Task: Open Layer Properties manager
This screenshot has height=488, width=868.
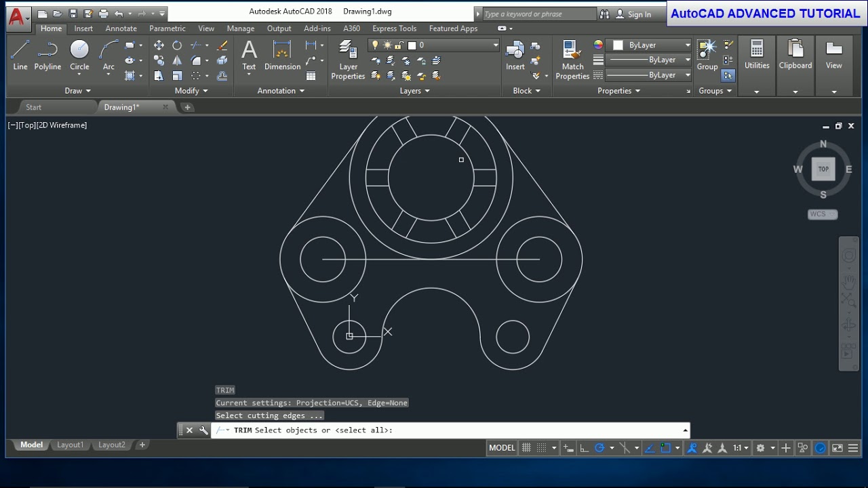Action: click(x=348, y=60)
